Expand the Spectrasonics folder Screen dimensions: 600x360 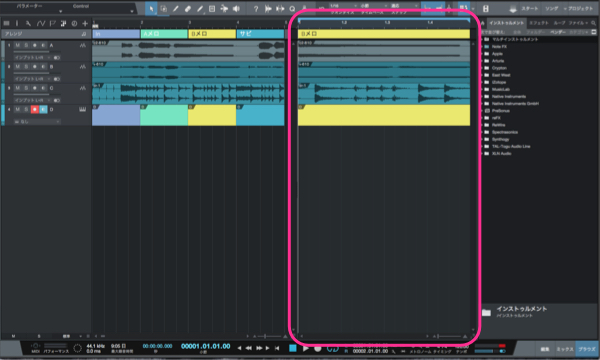pos(483,132)
